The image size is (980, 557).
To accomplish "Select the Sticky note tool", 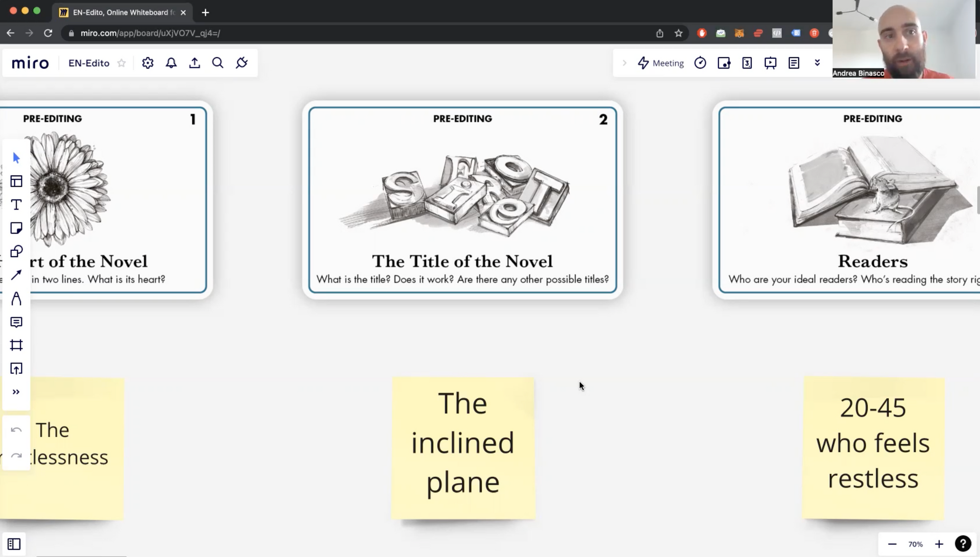I will point(16,228).
